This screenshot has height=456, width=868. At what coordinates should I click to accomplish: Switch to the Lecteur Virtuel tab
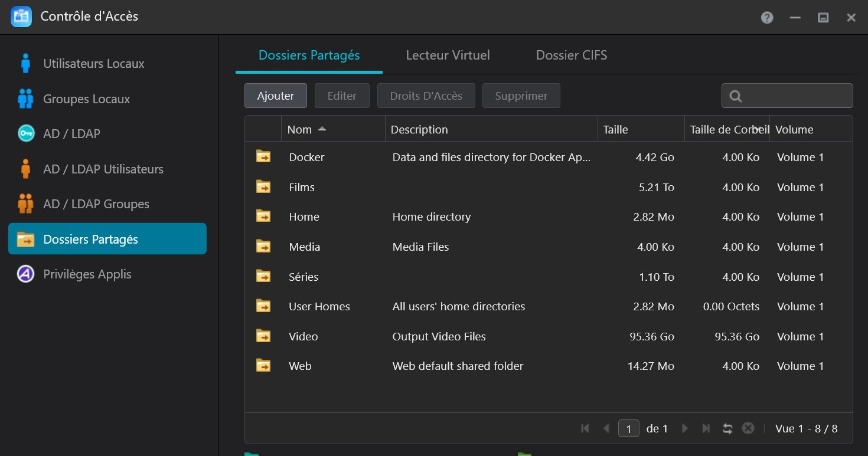(448, 55)
